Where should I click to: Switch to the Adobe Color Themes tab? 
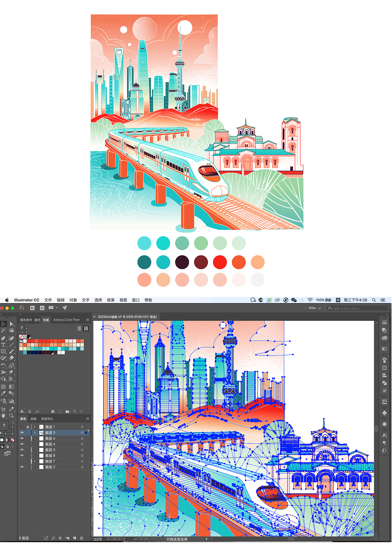[66, 320]
